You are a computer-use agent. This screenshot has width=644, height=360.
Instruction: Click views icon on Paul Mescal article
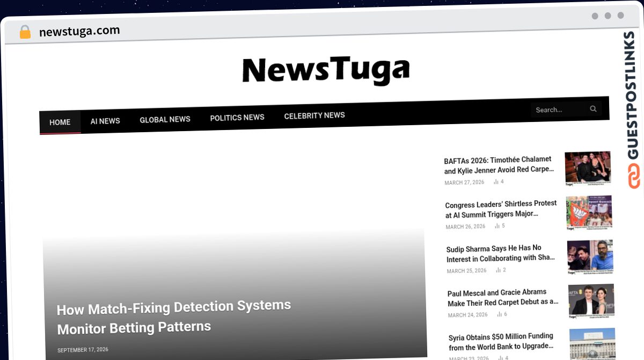(x=499, y=314)
